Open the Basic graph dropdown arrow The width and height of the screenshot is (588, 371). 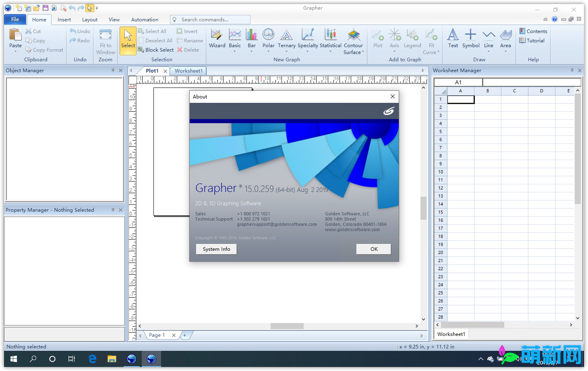pos(235,51)
